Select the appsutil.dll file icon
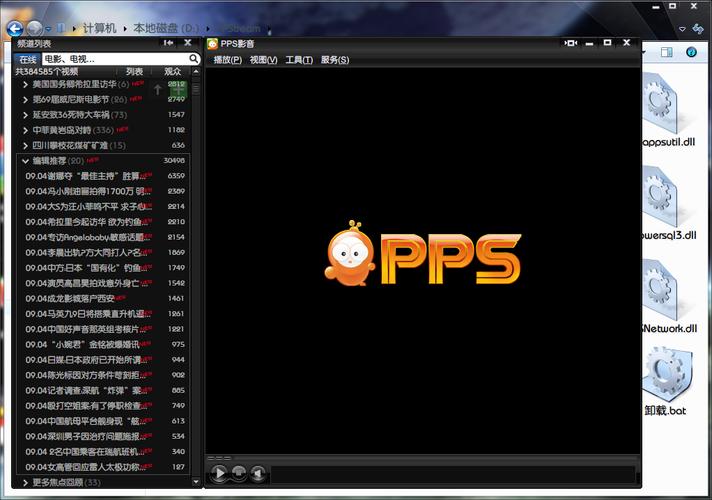Screen dimensions: 712x500 pyautogui.click(x=660, y=104)
